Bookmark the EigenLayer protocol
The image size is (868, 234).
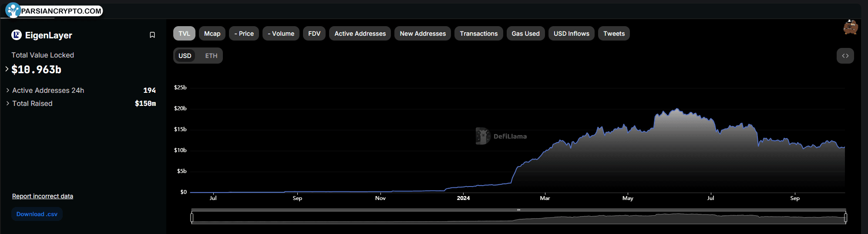coord(152,35)
